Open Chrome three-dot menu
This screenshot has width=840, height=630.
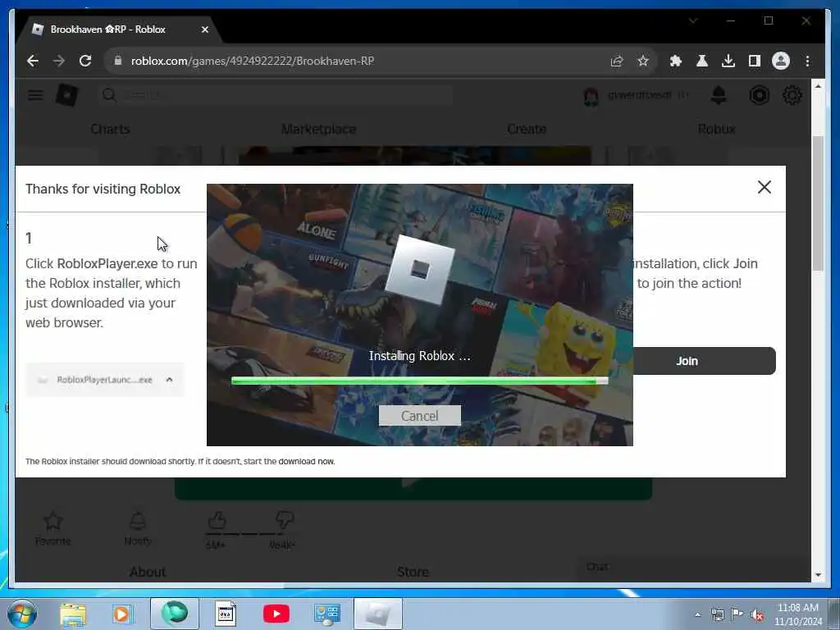tap(807, 61)
